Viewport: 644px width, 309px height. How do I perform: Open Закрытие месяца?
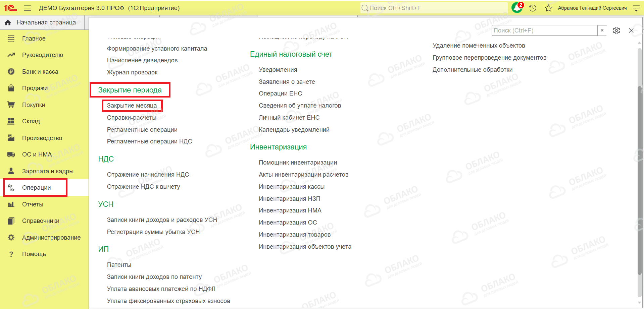pos(132,106)
